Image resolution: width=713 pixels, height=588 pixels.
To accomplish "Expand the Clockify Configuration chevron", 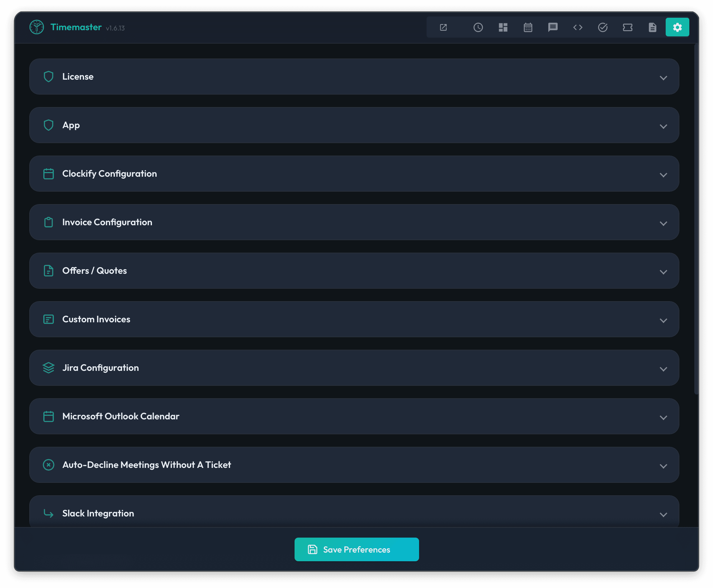I will tap(663, 175).
